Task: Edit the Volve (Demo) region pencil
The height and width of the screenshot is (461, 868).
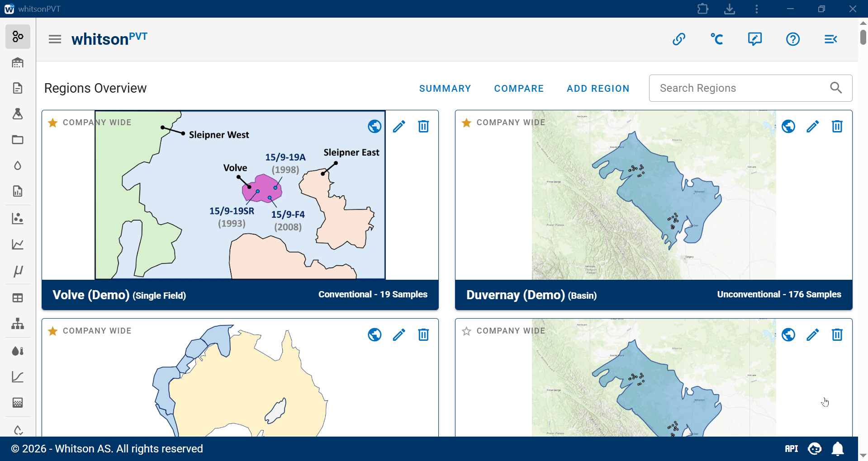Action: (399, 127)
